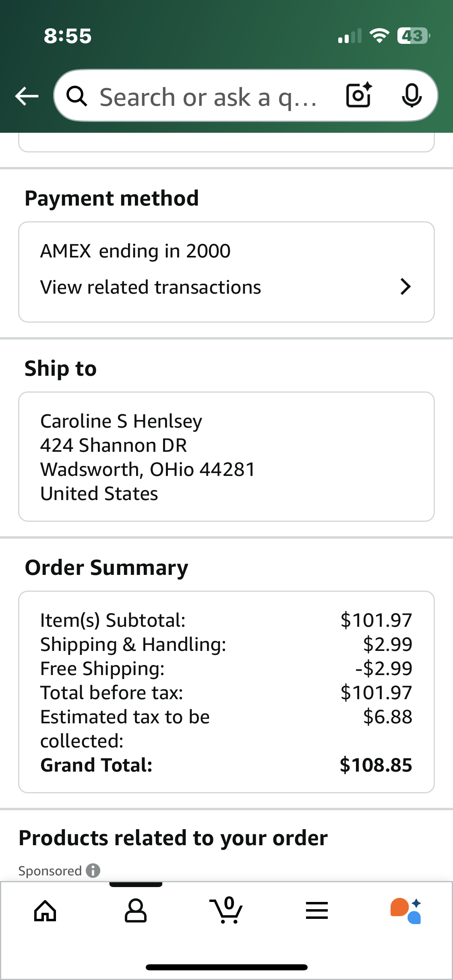Screen dimensions: 453x980
Task: Tap the Payment method heading
Action: [112, 198]
